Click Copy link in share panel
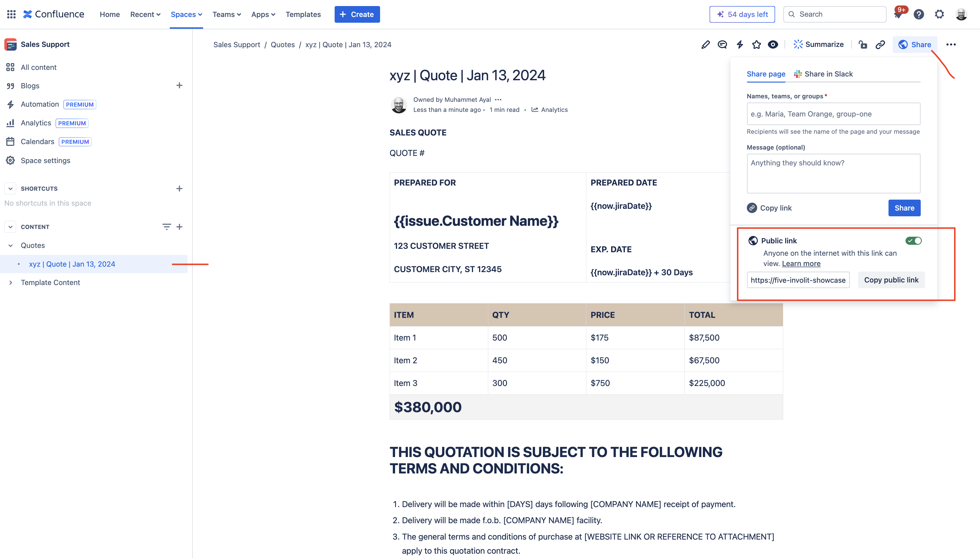Viewport: 980px width, 558px height. (769, 208)
